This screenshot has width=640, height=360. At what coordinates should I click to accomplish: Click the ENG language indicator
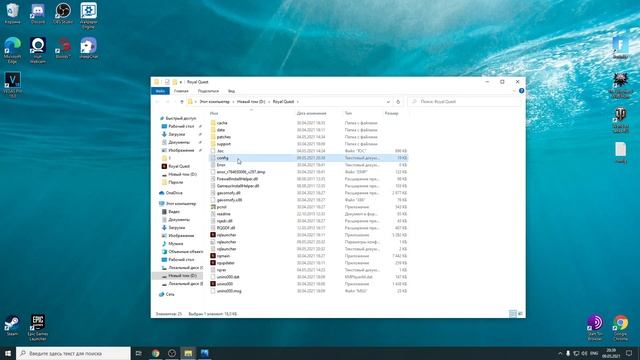point(594,353)
